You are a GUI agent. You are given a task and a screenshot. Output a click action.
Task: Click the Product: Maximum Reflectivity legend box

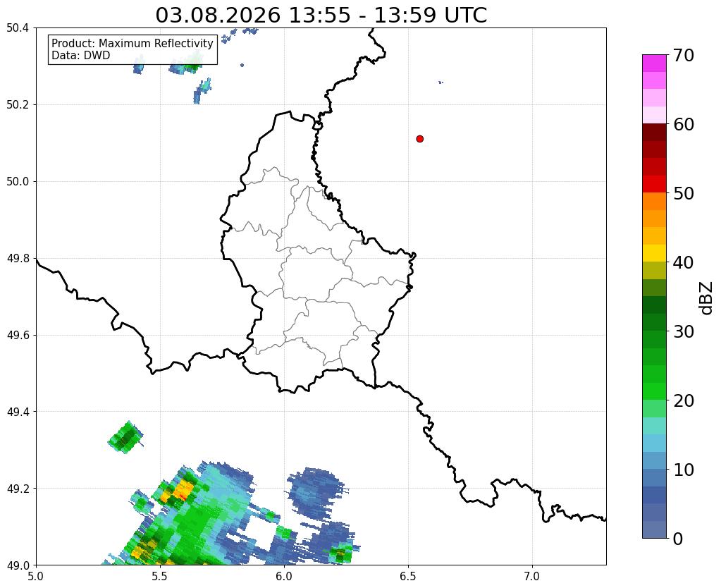[133, 49]
